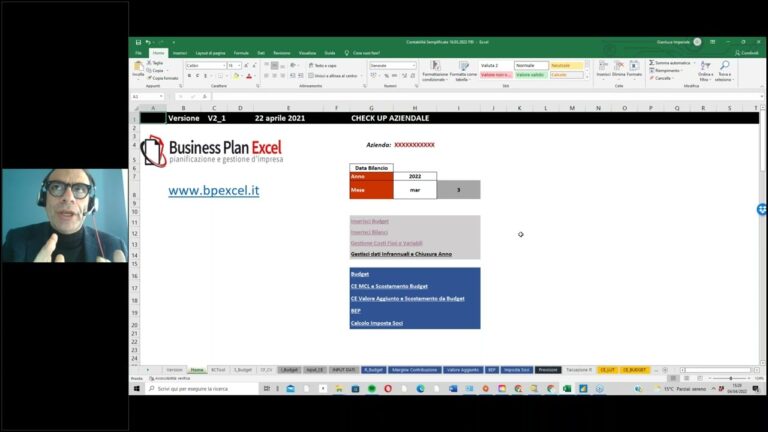
Task: Open the Budget link in blue panel
Action: pos(360,274)
